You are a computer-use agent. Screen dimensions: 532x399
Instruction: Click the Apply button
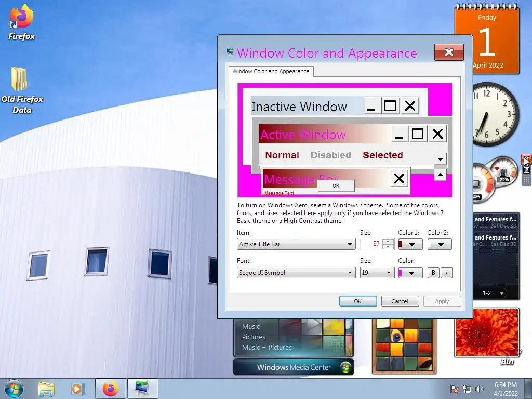tap(442, 301)
